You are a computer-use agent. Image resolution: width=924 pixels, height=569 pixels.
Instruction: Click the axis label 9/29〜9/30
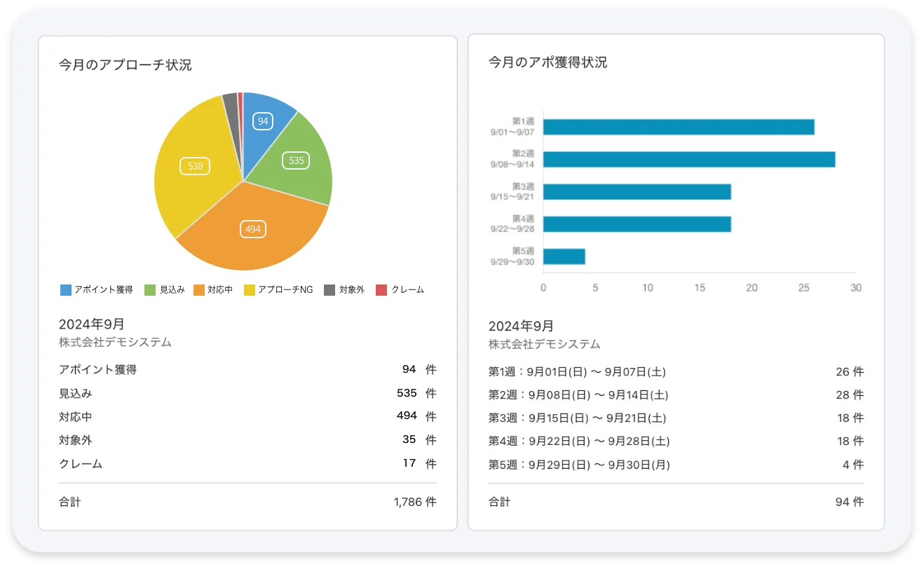tap(512, 261)
